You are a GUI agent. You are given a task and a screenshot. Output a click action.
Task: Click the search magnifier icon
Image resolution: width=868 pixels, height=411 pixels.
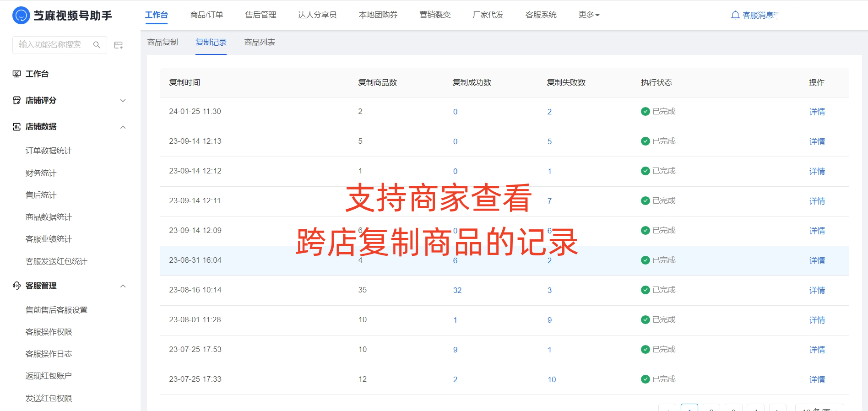click(97, 45)
